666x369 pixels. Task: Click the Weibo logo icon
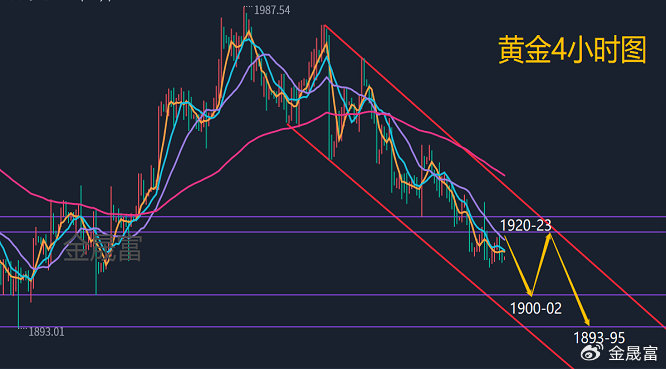tap(592, 352)
